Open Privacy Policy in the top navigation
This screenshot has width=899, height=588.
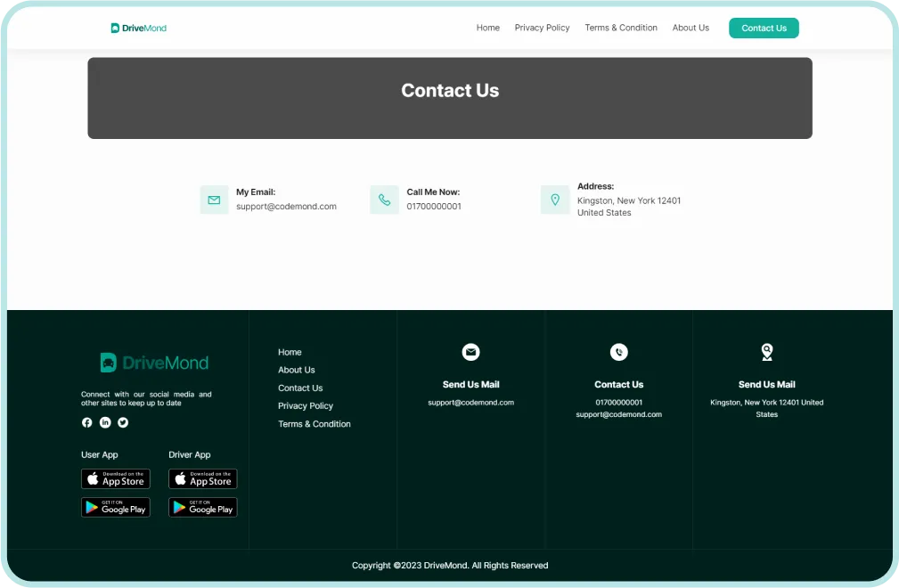[x=542, y=28]
